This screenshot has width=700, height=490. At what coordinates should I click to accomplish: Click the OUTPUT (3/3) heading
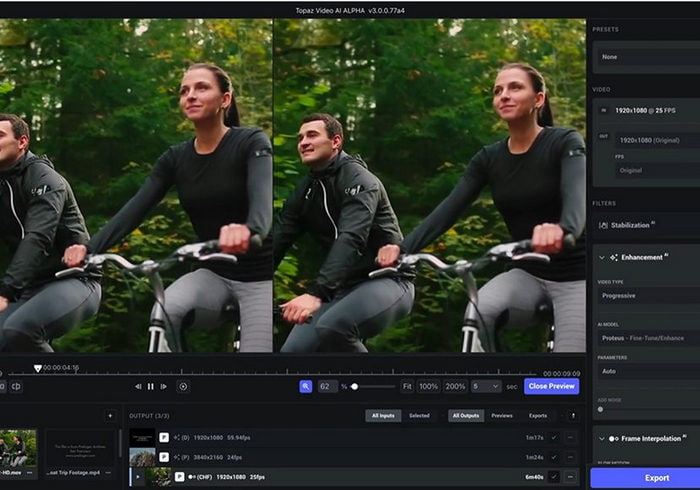[x=149, y=416]
